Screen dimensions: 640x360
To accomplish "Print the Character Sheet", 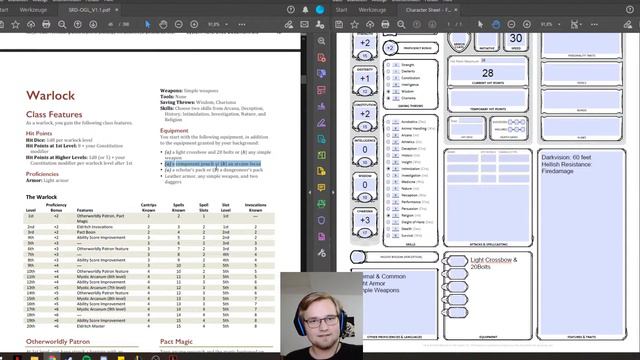I will [x=385, y=24].
